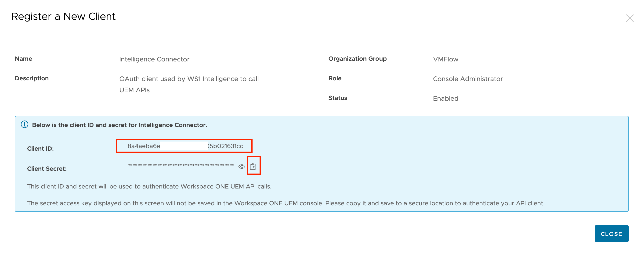Dismiss the dialog via the X icon
The width and height of the screenshot is (644, 256).
pyautogui.click(x=630, y=18)
